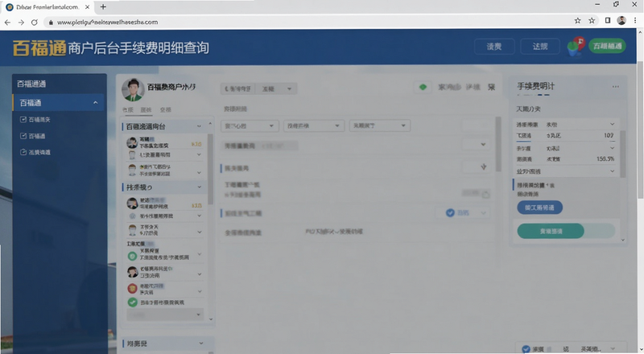The height and width of the screenshot is (354, 644).
Task: Click the browser back arrow
Action: click(x=7, y=23)
